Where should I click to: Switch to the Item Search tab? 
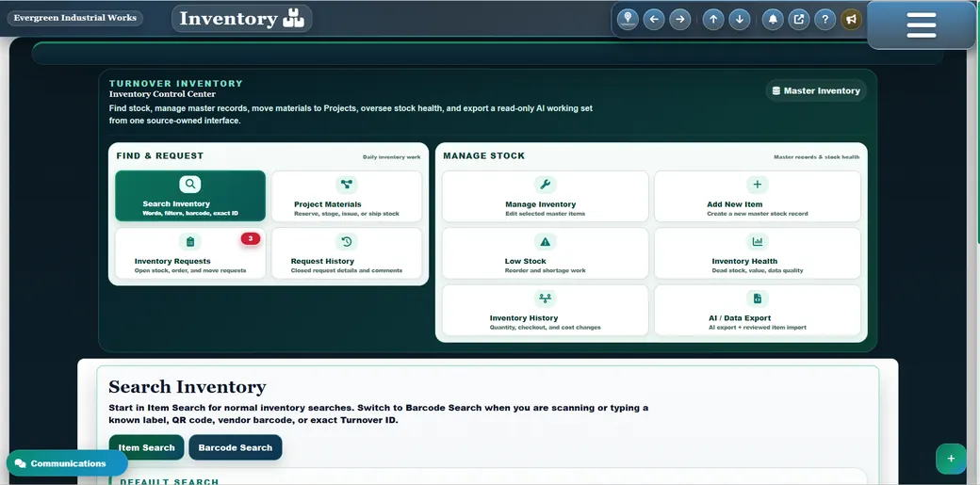(x=147, y=447)
